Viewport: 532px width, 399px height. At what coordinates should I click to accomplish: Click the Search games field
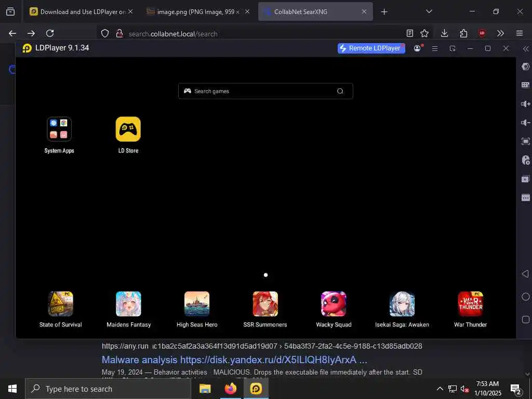coord(265,91)
